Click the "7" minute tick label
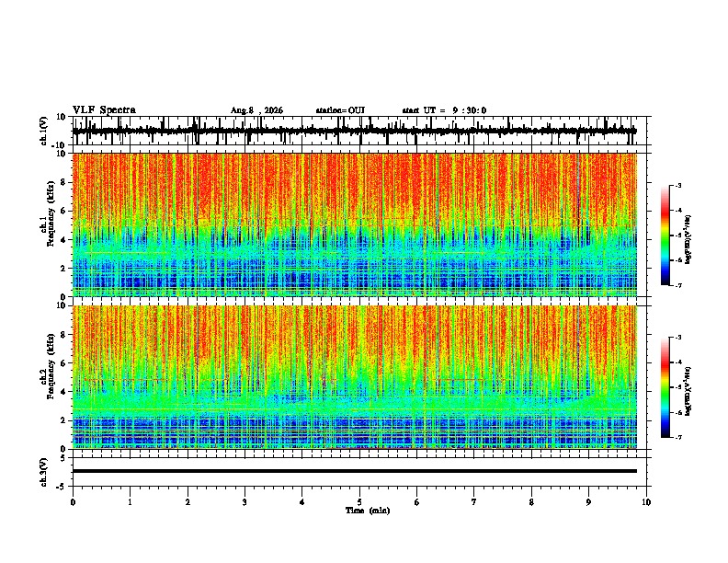728x563 pixels. tap(474, 502)
